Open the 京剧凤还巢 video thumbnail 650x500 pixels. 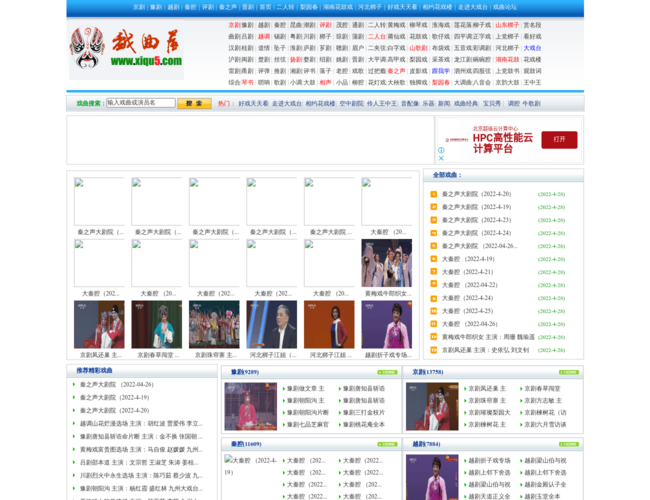pos(98,324)
